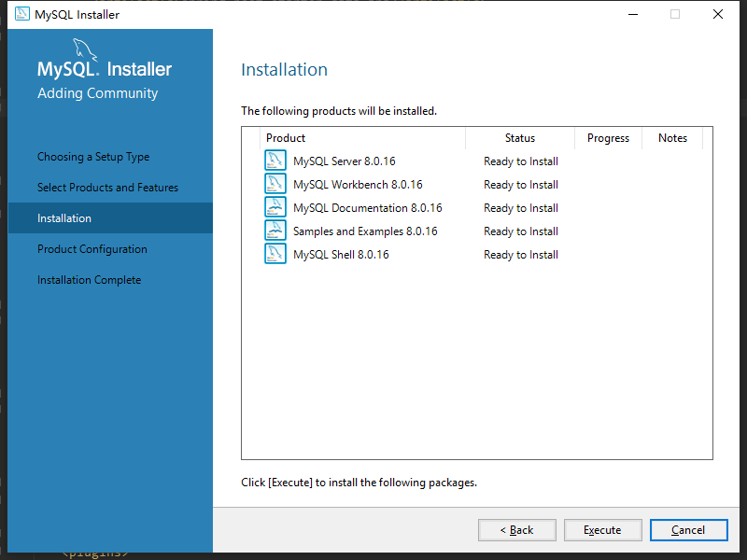Open the Choosing a Setup Type step
The height and width of the screenshot is (560, 747).
coord(93,157)
